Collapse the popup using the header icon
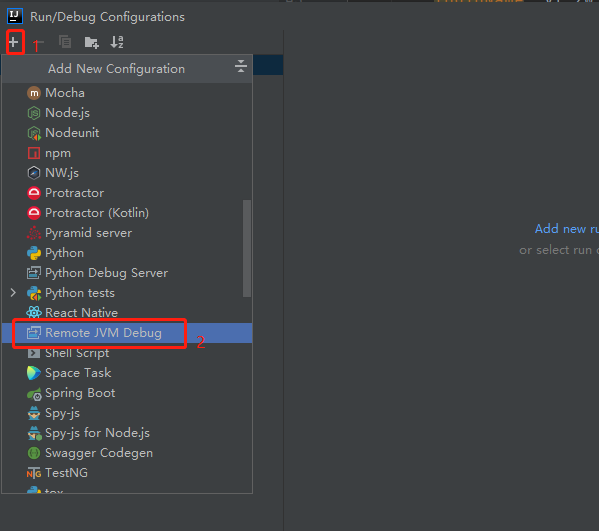599x531 pixels. coord(241,66)
